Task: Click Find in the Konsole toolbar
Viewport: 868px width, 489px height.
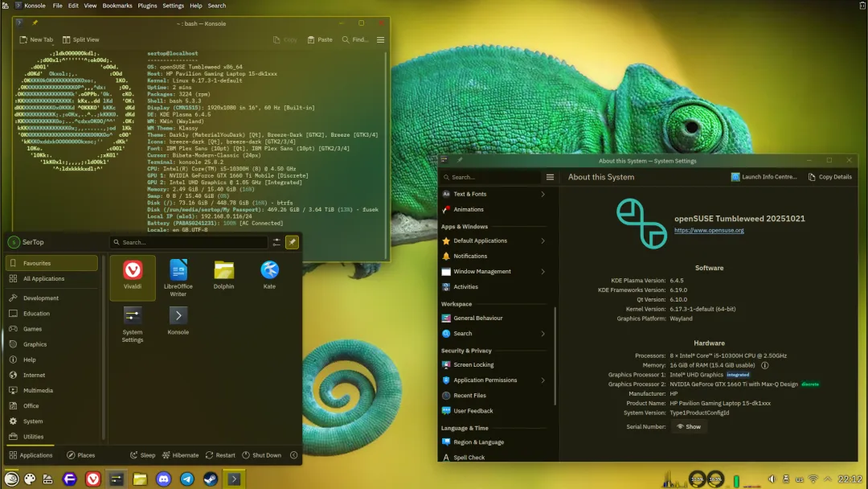Action: click(355, 40)
